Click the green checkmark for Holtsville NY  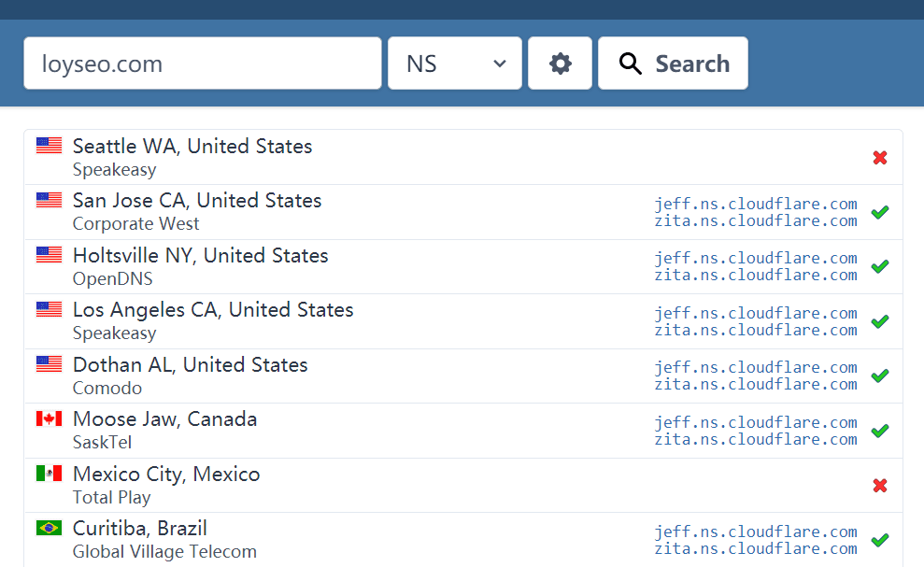tap(879, 266)
